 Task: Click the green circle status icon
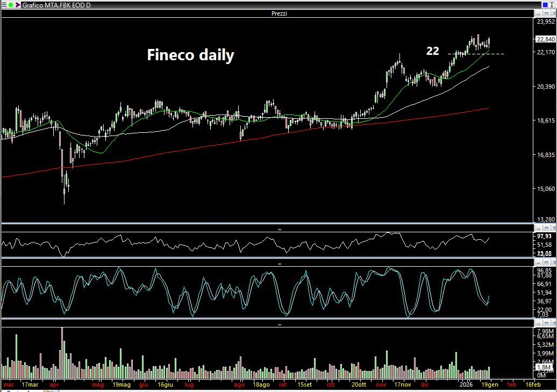[x=11, y=5]
